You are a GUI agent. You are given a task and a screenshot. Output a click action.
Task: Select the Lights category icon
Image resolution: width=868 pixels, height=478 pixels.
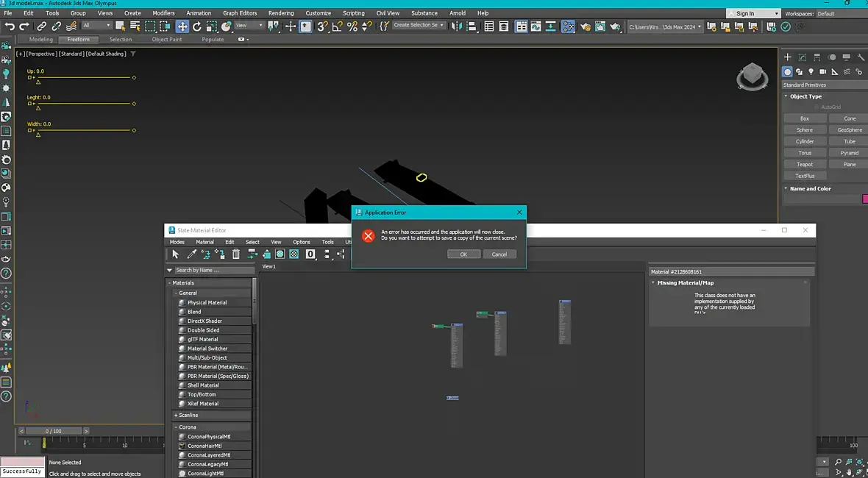(811, 72)
